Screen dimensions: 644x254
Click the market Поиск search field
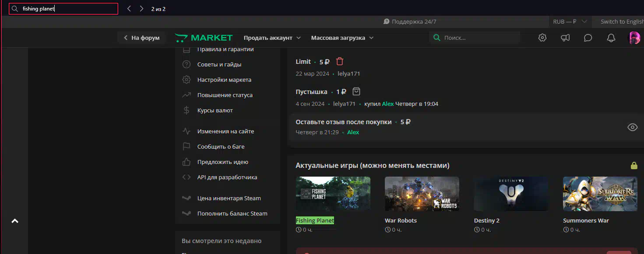click(475, 38)
